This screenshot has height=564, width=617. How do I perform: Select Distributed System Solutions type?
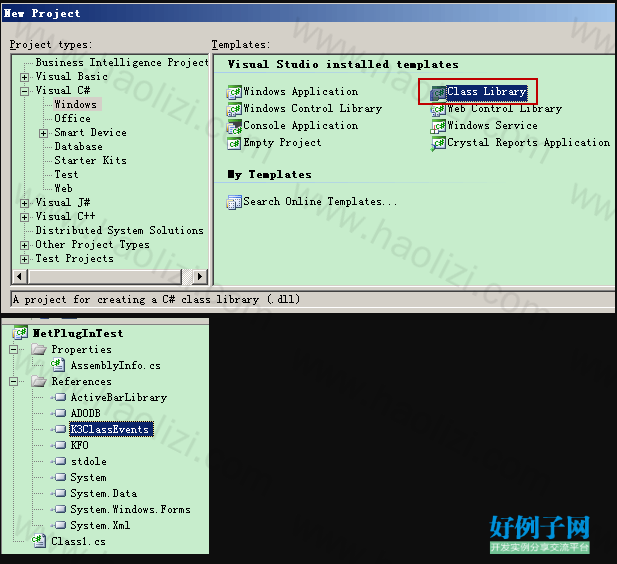(x=120, y=231)
